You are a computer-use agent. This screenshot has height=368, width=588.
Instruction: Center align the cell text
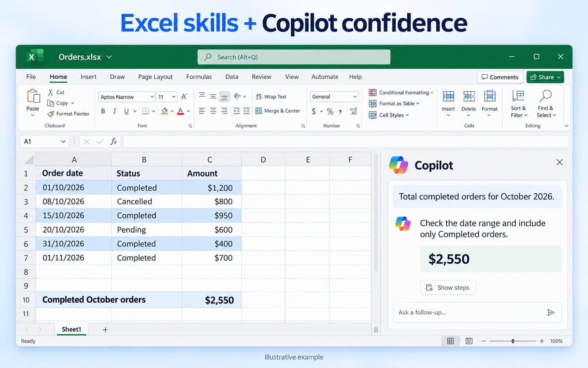(213, 111)
